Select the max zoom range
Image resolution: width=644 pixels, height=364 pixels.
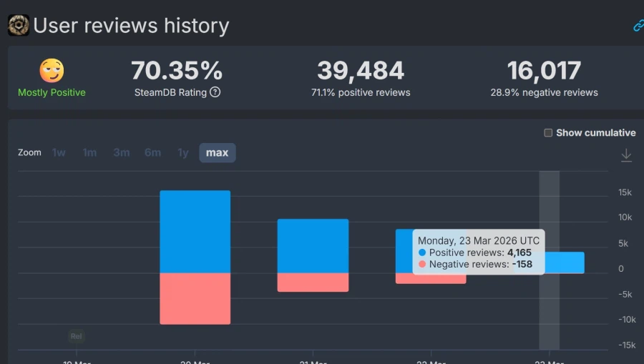click(217, 152)
